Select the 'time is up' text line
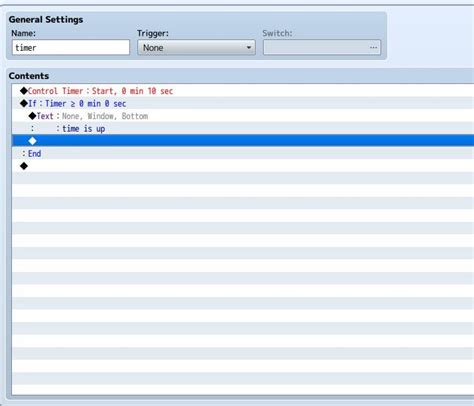474x406 pixels. tap(243, 128)
